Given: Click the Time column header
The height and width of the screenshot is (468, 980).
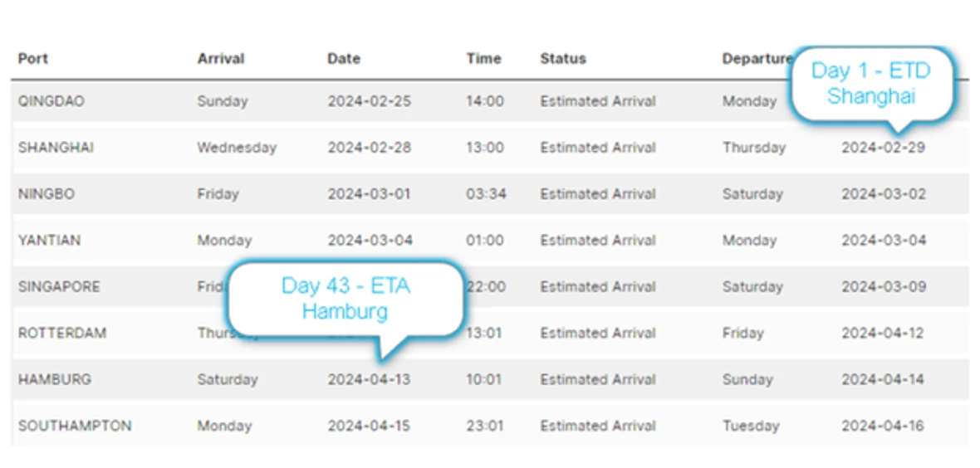Looking at the screenshot, I should (483, 59).
